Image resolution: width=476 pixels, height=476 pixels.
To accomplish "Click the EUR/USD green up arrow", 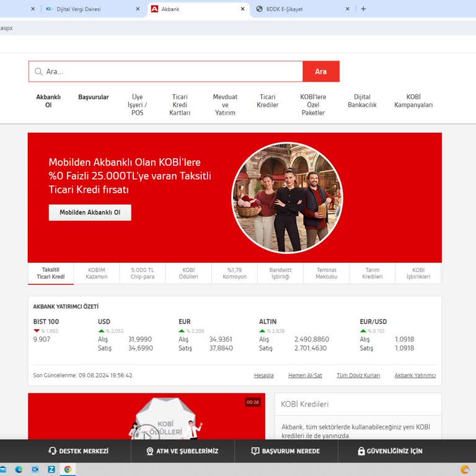I will click(363, 330).
